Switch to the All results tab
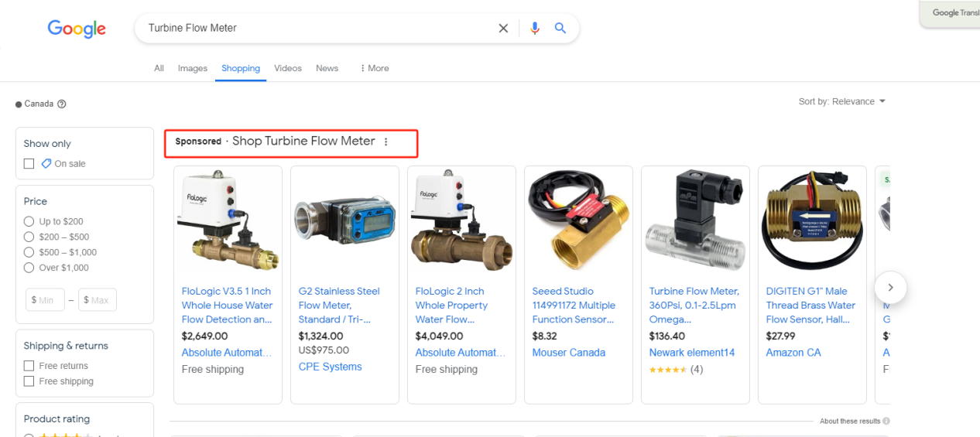This screenshot has width=980, height=437. 159,68
